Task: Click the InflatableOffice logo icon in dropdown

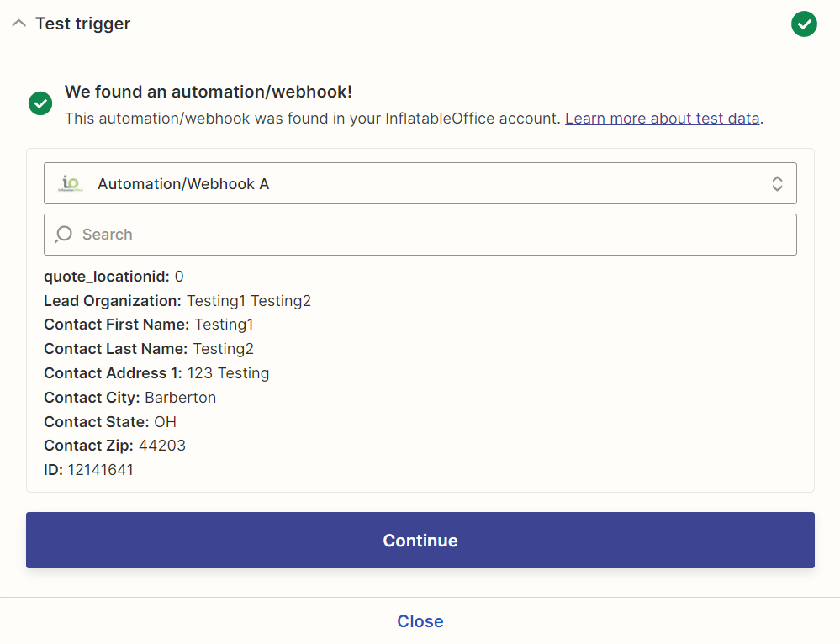Action: 70,184
